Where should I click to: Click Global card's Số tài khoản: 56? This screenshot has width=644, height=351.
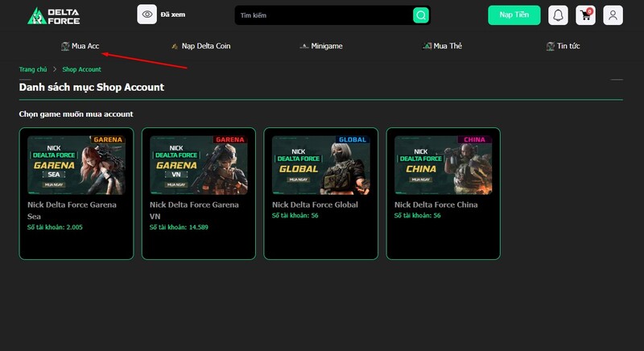(x=295, y=216)
